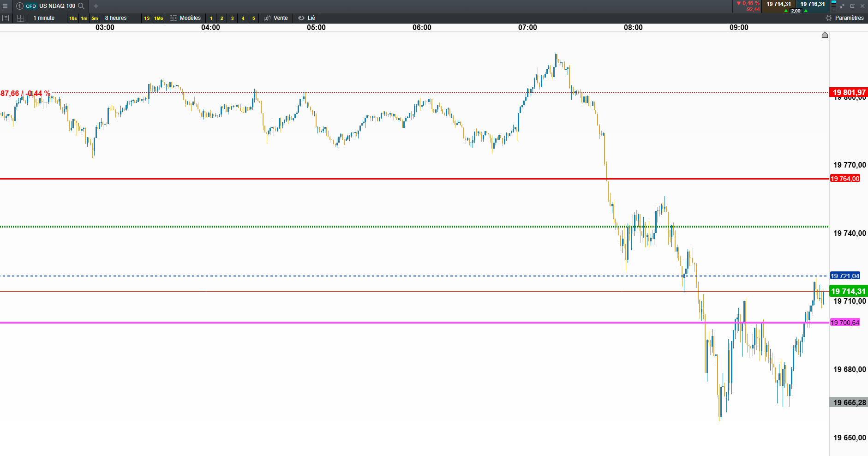The height and width of the screenshot is (456, 868).
Task: Switch to 10s timeframe shortcut
Action: pyautogui.click(x=73, y=18)
